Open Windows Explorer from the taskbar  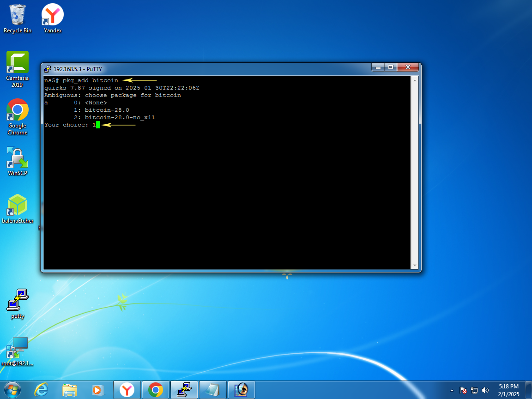tap(70, 390)
